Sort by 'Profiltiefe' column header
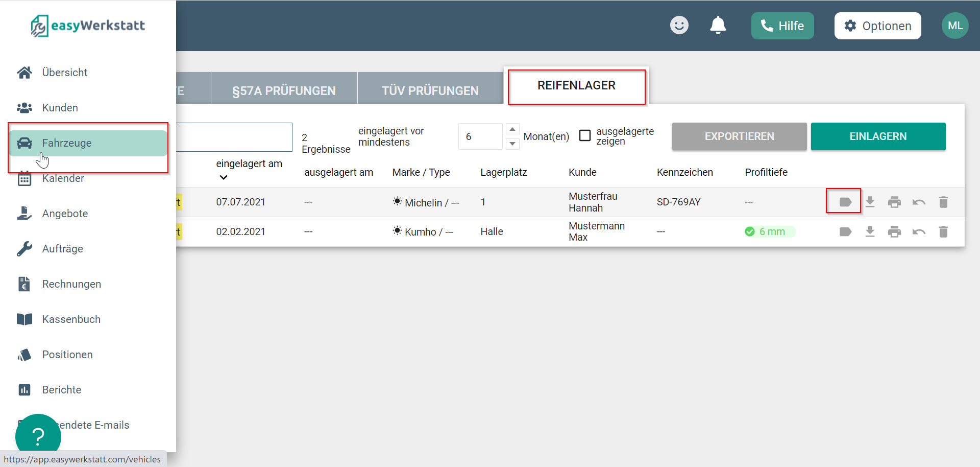This screenshot has width=980, height=467. (x=766, y=173)
